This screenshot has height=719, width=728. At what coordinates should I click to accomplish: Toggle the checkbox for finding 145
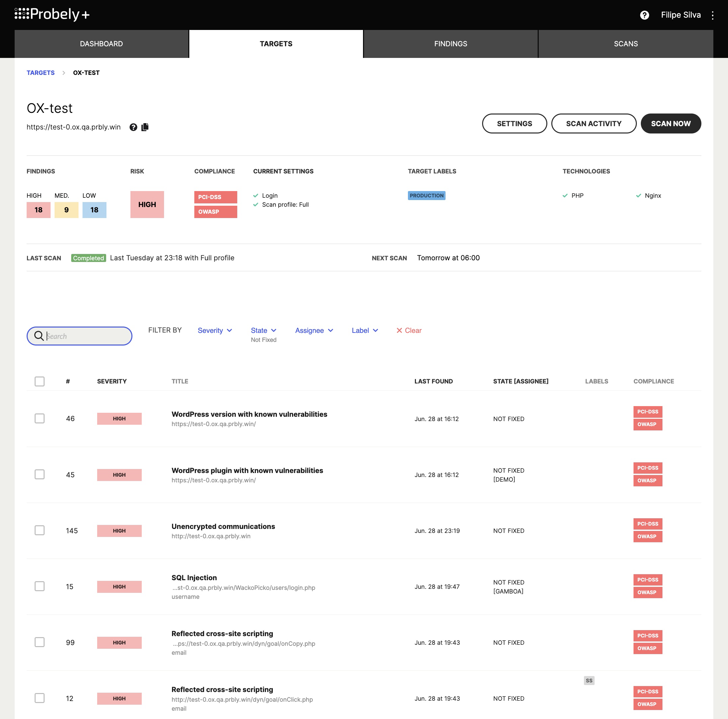click(40, 530)
